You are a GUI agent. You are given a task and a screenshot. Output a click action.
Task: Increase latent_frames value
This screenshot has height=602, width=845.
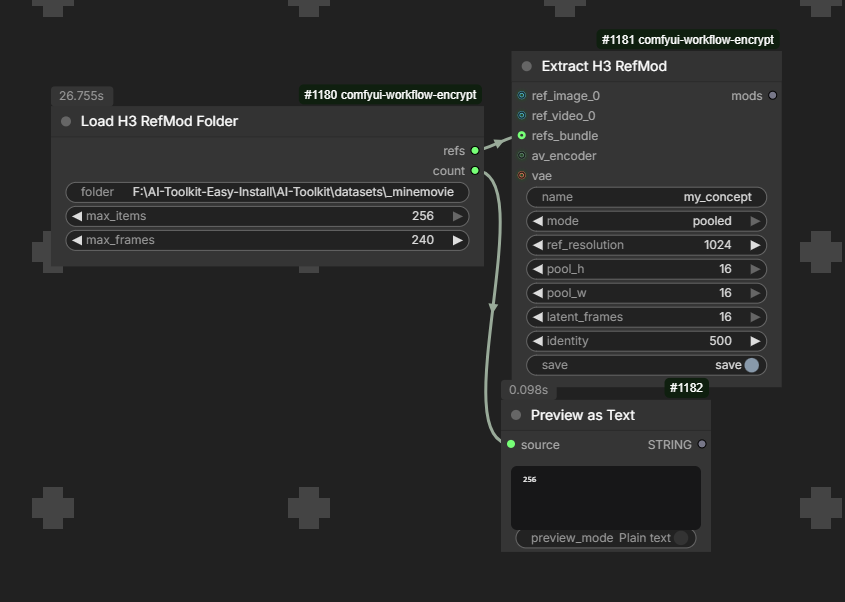tap(755, 317)
